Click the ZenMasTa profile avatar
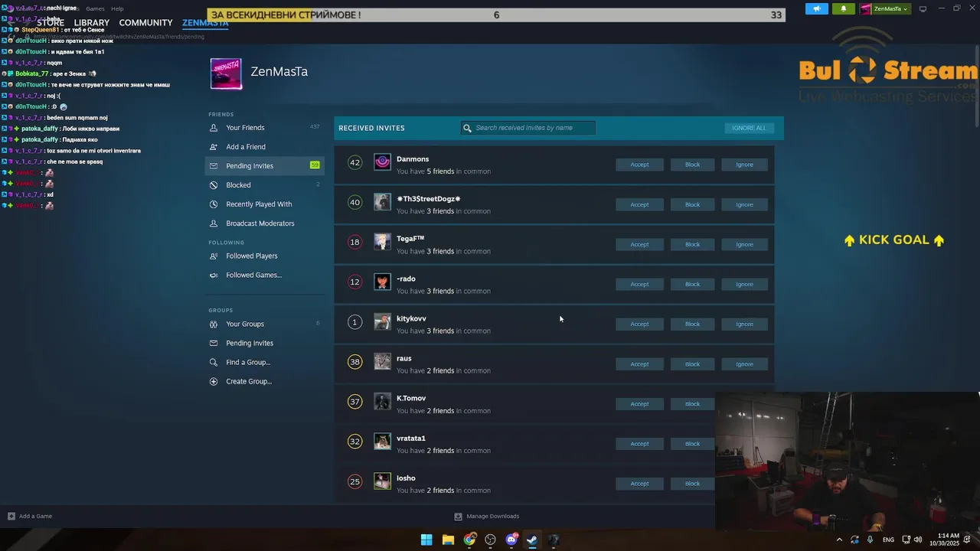 (226, 73)
